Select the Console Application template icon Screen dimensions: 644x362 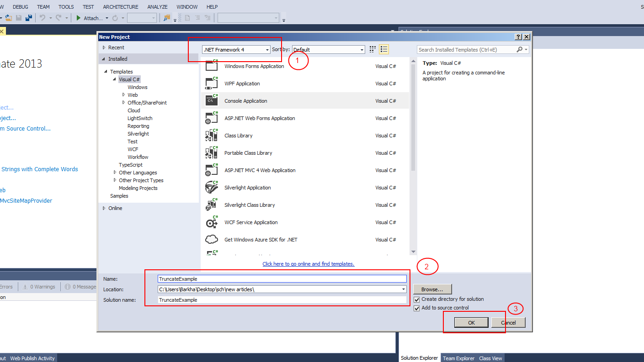pyautogui.click(x=212, y=100)
